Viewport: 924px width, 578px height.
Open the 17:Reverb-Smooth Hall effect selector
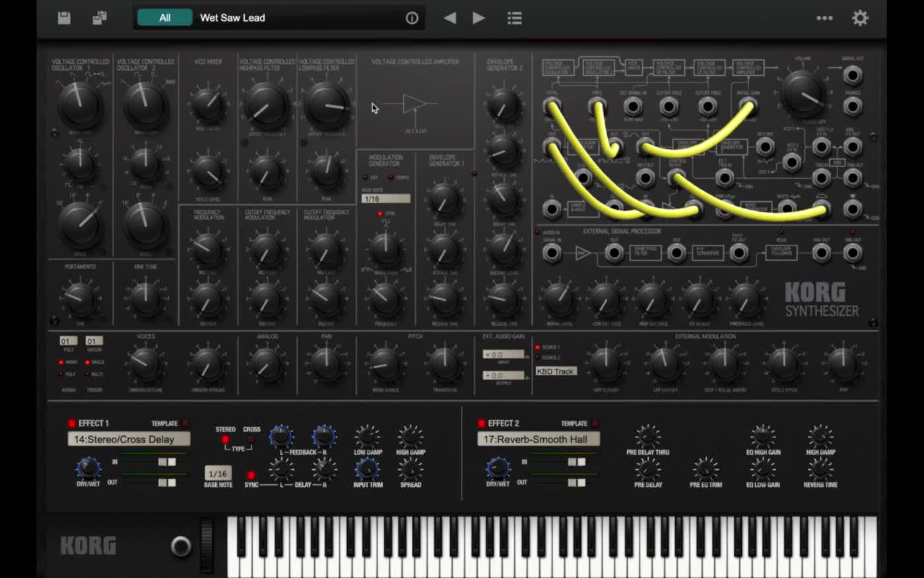[x=538, y=439]
